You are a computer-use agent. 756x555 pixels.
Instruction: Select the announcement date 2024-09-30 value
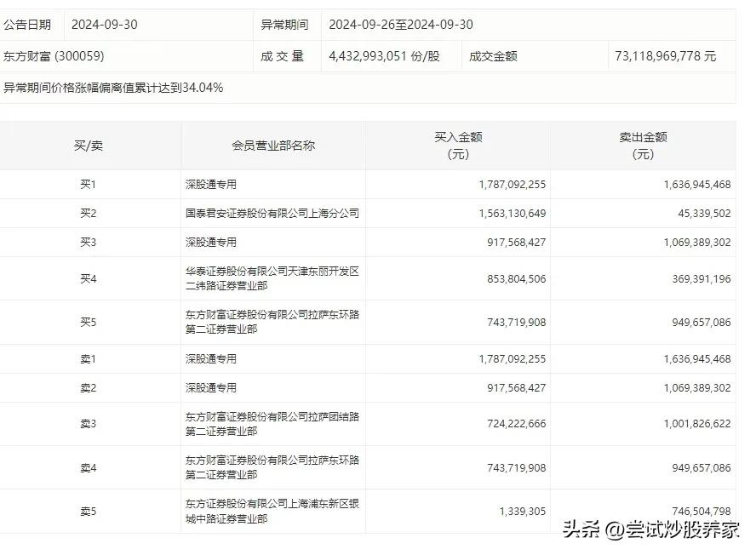104,25
